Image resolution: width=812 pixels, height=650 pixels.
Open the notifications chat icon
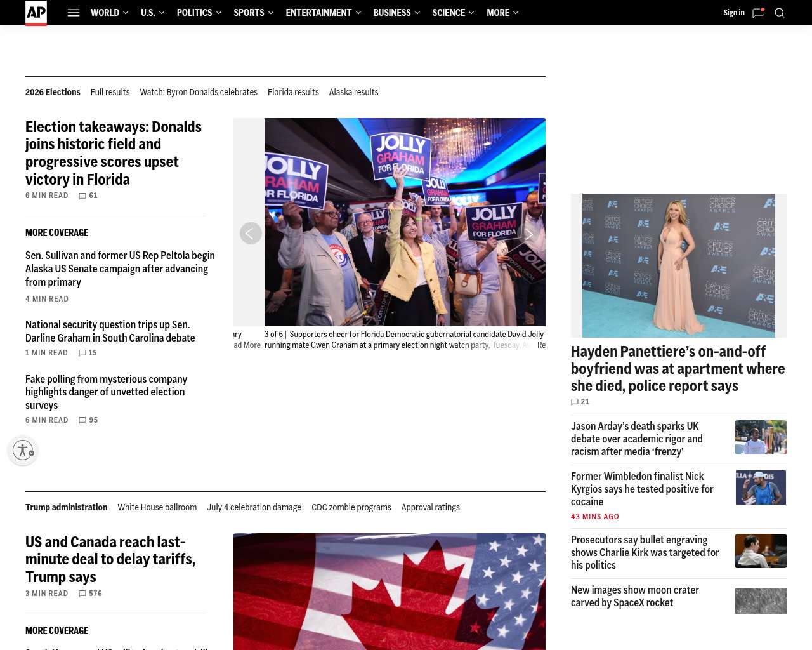coord(758,13)
